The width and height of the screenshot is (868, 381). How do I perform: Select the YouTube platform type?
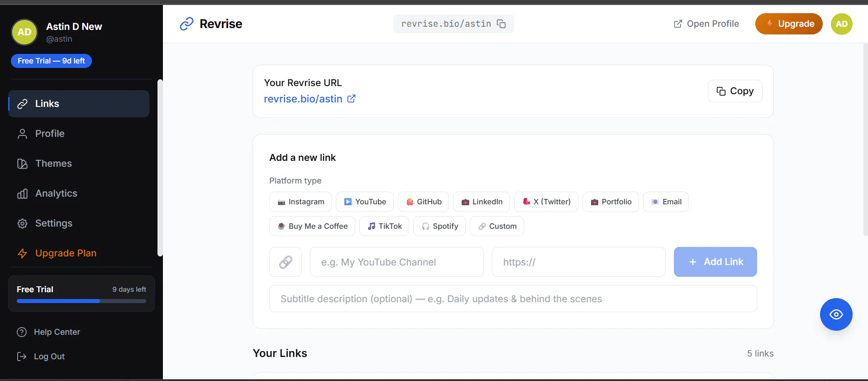(x=365, y=202)
